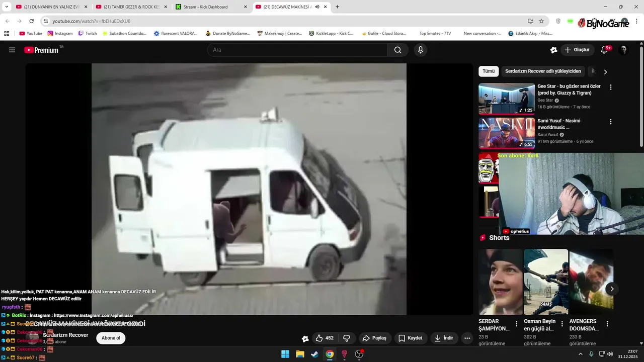The width and height of the screenshot is (644, 362).
Task: Show next Shorts with arrow
Action: (612, 289)
